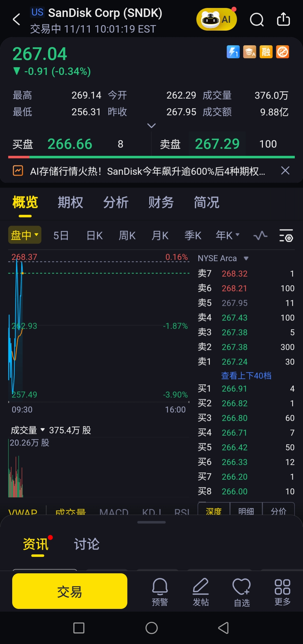Open 盘中 intraday dropdown
Viewport: 303px width, 644px height.
pos(25,235)
